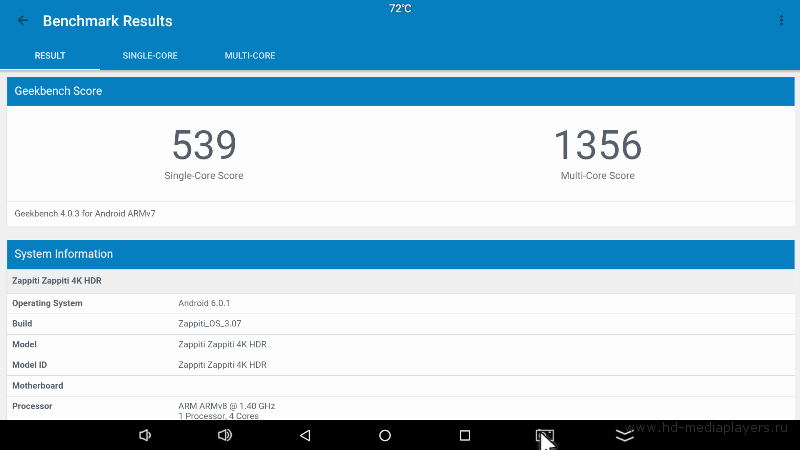Select the Operating System row label
The image size is (800, 450).
[x=47, y=303]
